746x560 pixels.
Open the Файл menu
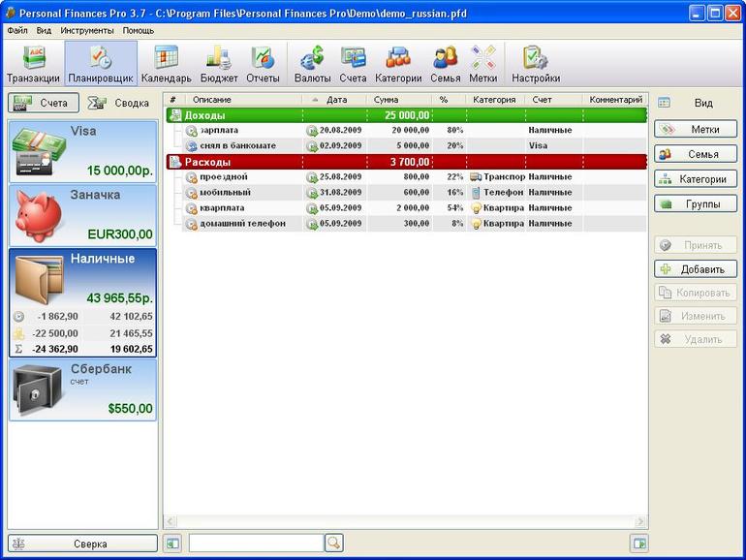pos(17,30)
